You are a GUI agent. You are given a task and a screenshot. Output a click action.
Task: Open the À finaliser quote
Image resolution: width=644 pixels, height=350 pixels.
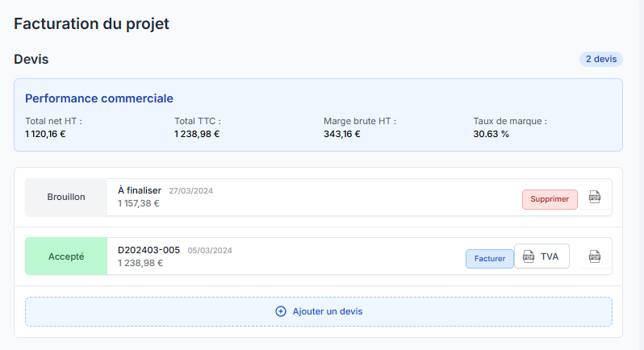[140, 190]
